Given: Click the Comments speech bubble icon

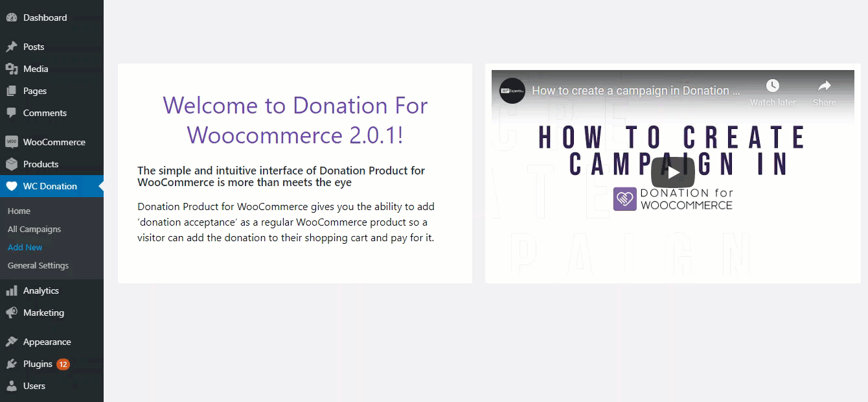Looking at the screenshot, I should 12,113.
